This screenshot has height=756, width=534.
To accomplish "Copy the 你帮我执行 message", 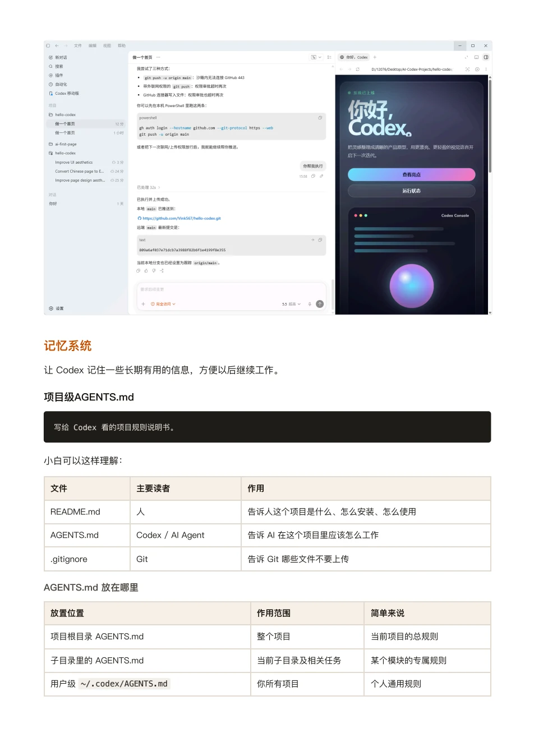I will tap(313, 176).
